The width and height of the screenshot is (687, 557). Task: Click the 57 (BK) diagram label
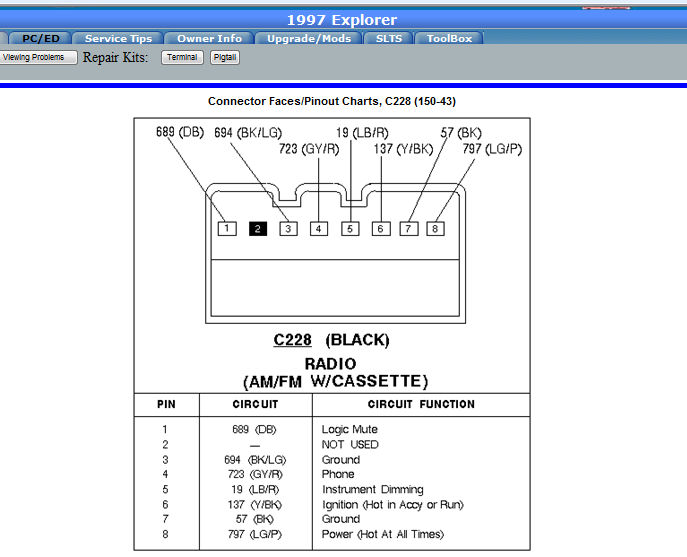point(461,133)
